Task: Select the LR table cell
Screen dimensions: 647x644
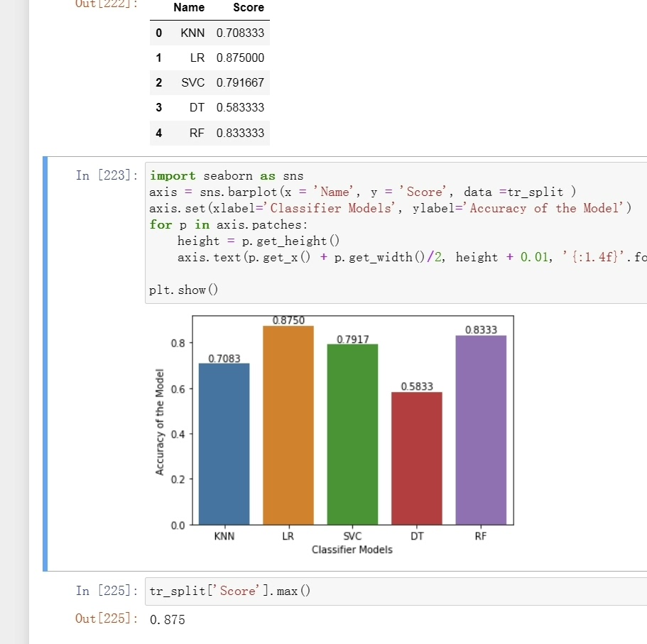Action: tap(197, 58)
